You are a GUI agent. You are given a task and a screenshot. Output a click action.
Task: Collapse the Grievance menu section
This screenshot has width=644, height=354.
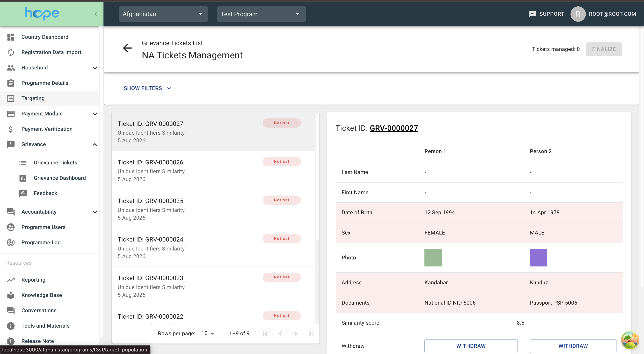tap(95, 144)
